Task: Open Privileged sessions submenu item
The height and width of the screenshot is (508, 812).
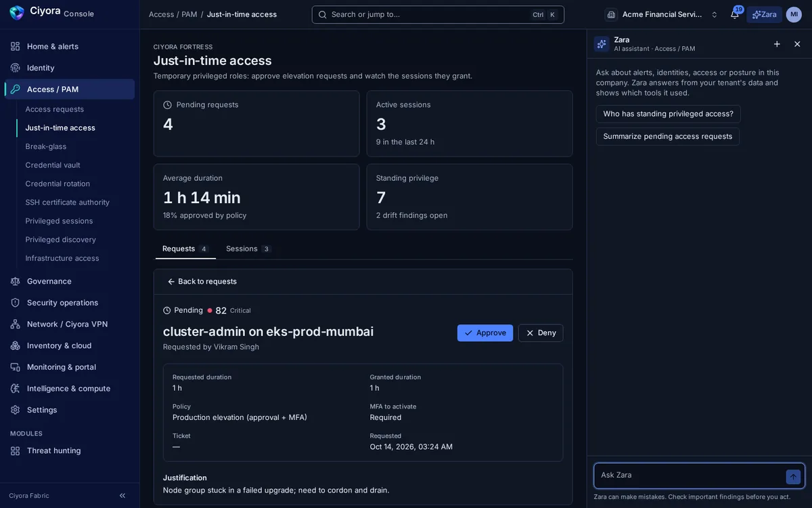Action: point(76,221)
